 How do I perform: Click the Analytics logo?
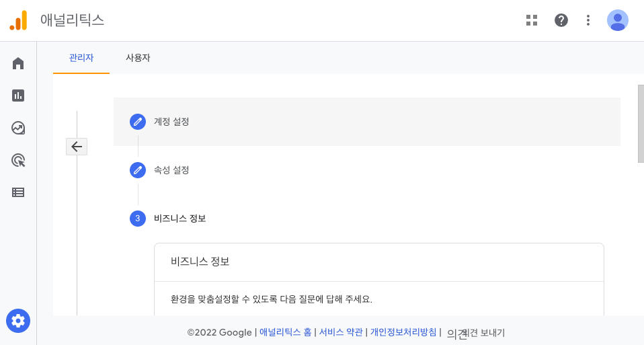18,20
